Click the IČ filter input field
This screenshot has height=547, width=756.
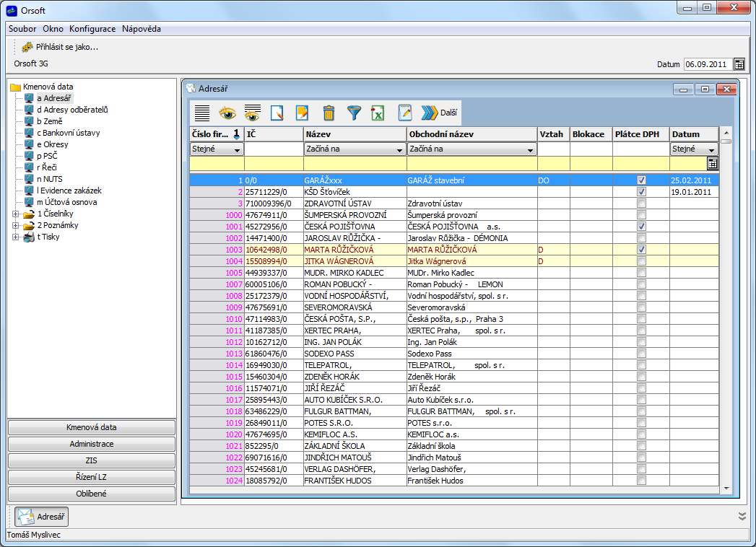(x=274, y=149)
